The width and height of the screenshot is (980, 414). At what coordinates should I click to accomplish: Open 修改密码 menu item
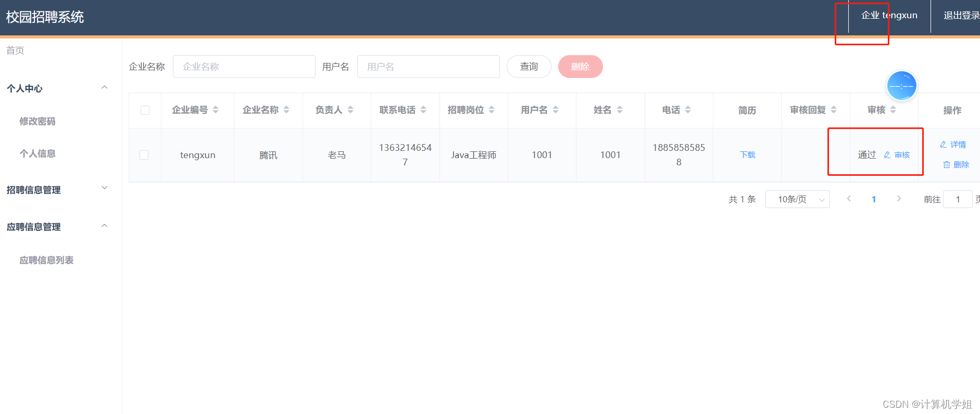[37, 121]
